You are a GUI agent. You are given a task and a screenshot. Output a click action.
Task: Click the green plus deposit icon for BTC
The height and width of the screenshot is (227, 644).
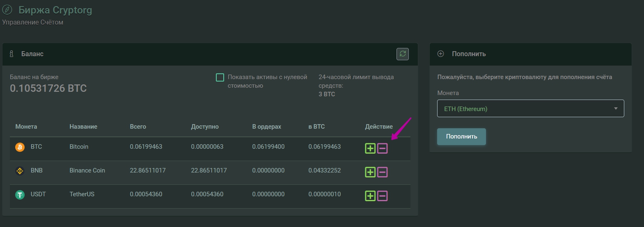[370, 148]
